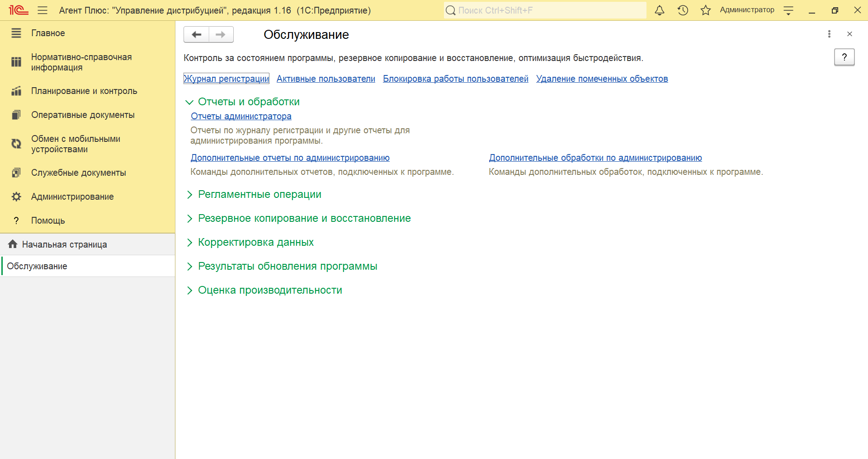Open Оперативные документы section
The image size is (868, 459).
pos(87,115)
